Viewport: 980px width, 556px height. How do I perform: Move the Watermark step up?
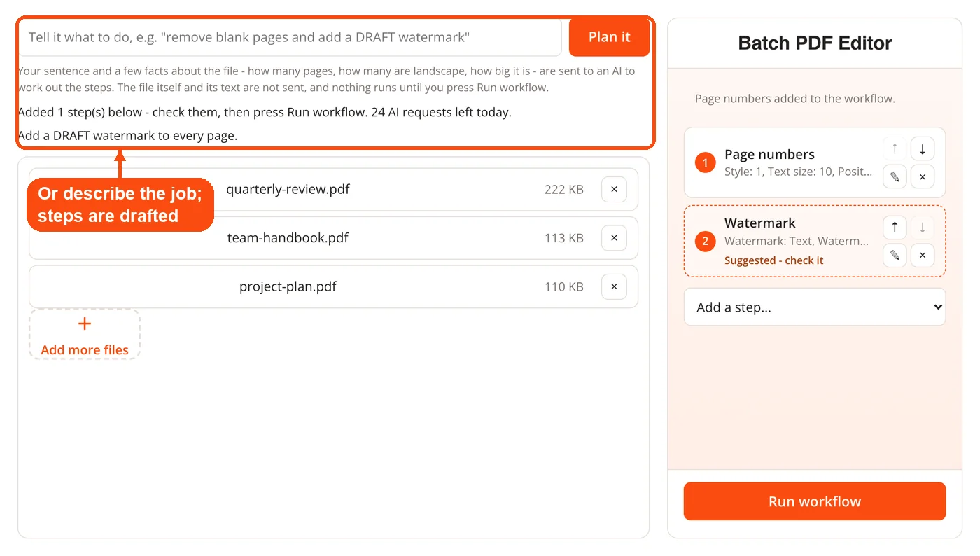point(895,228)
